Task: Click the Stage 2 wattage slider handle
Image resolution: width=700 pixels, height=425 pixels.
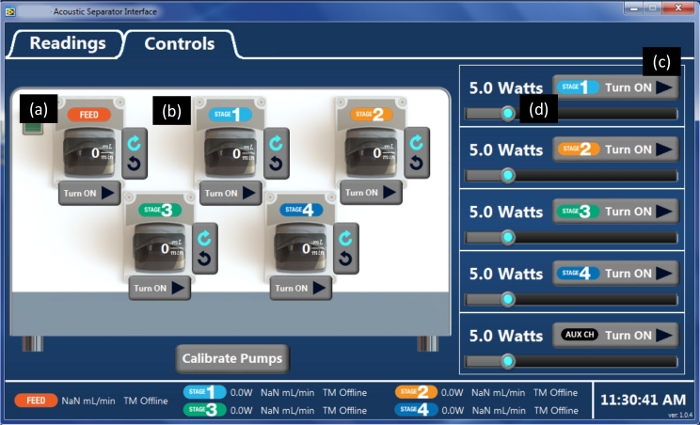Action: click(x=508, y=175)
